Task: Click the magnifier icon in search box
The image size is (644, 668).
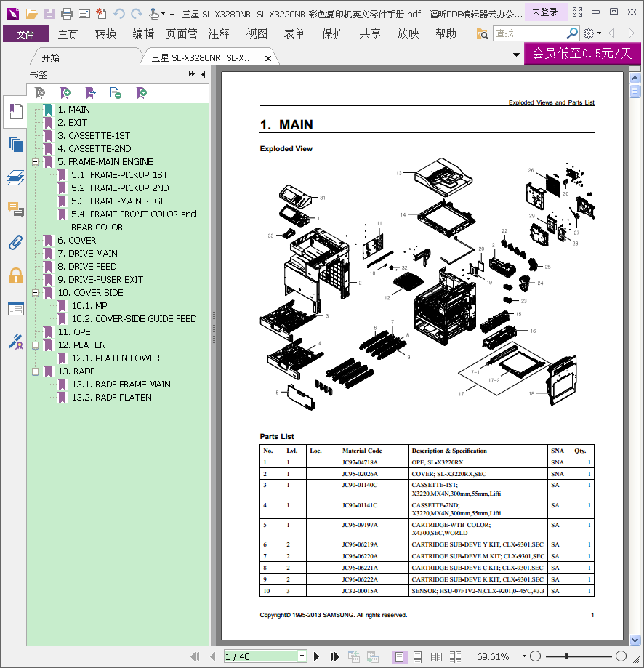Action: click(572, 33)
